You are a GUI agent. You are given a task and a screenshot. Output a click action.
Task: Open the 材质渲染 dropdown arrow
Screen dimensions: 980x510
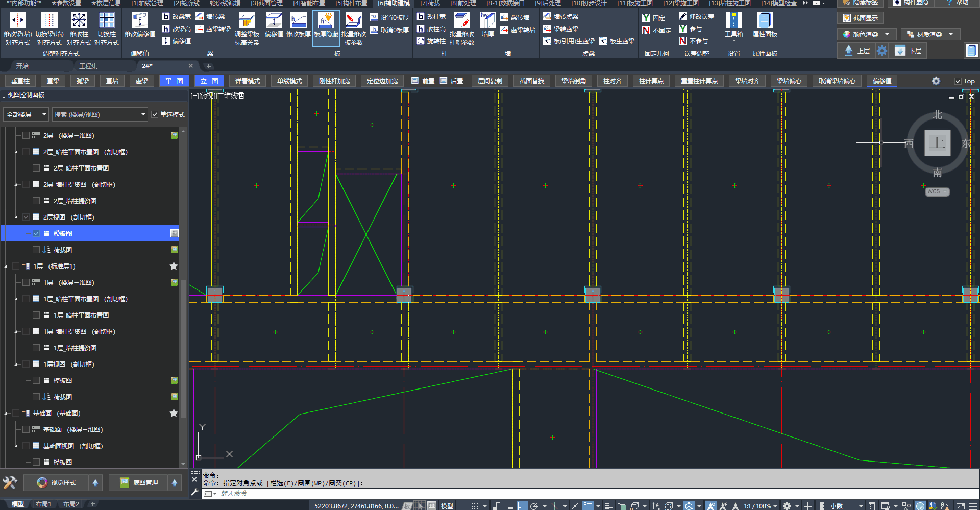(x=951, y=35)
